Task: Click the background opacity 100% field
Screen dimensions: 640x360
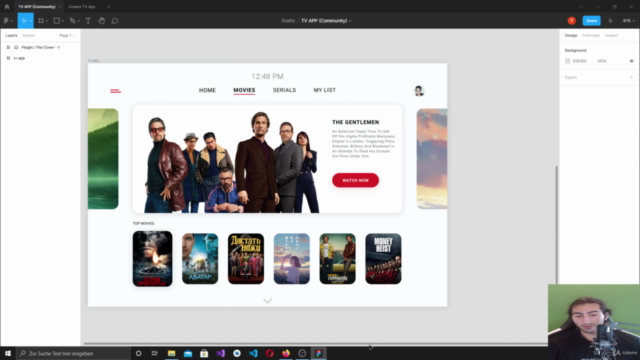Action: coord(602,61)
